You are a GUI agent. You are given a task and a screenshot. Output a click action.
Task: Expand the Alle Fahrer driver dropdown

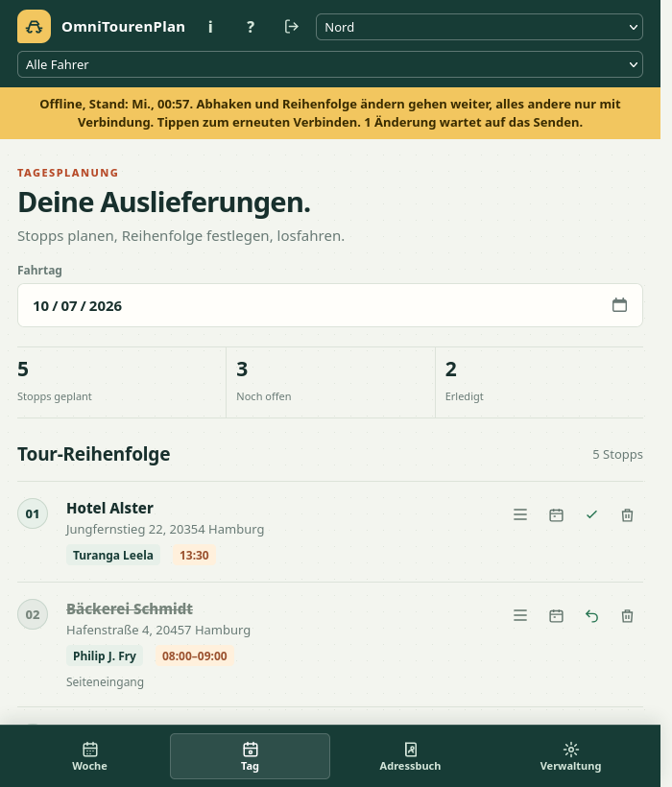pyautogui.click(x=330, y=64)
